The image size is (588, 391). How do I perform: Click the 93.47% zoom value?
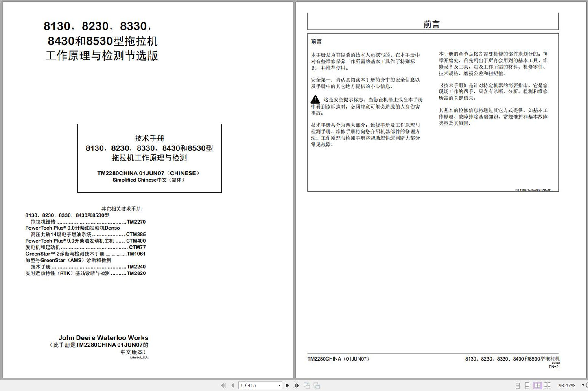point(566,385)
